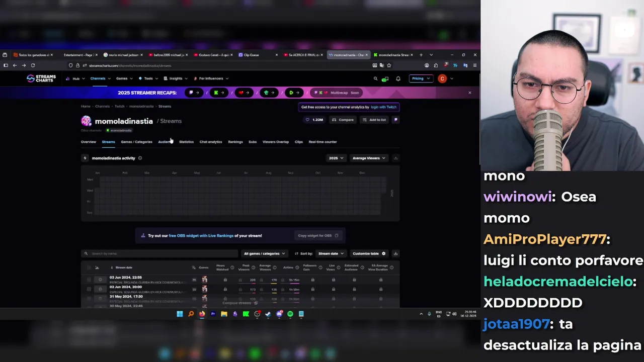Open the Twitch streamer recap pill

click(194, 93)
